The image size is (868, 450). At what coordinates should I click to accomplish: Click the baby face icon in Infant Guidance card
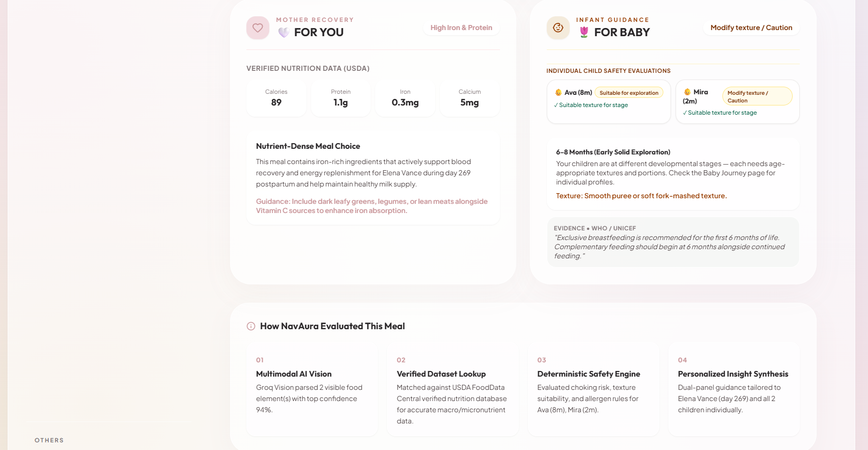tap(558, 28)
